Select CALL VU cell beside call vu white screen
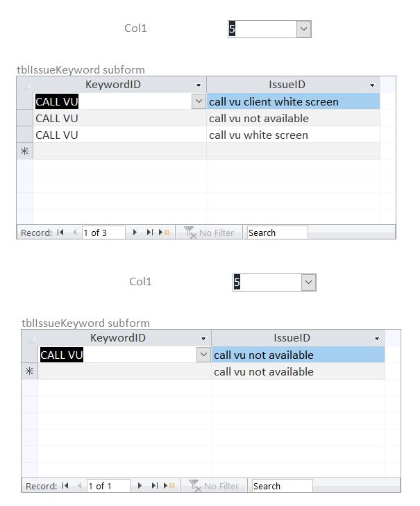Viewport: 420px width, 506px height. coord(119,135)
